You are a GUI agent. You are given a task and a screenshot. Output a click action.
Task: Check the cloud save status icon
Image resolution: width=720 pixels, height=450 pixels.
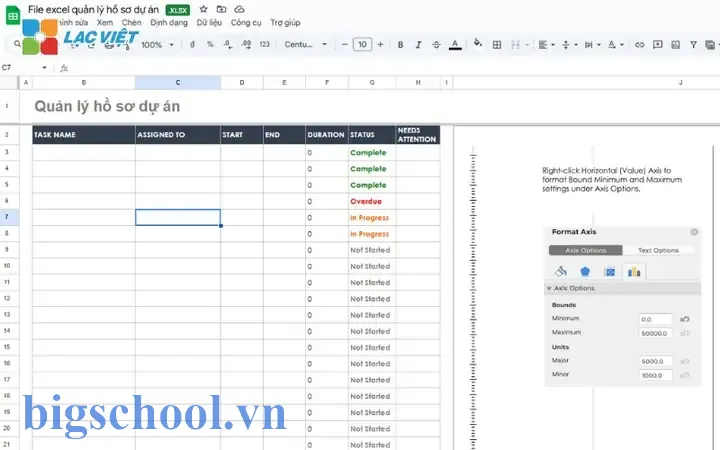pos(239,9)
